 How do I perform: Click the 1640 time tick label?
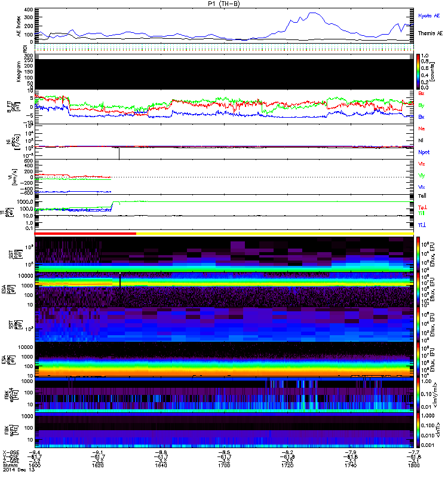[161, 465]
